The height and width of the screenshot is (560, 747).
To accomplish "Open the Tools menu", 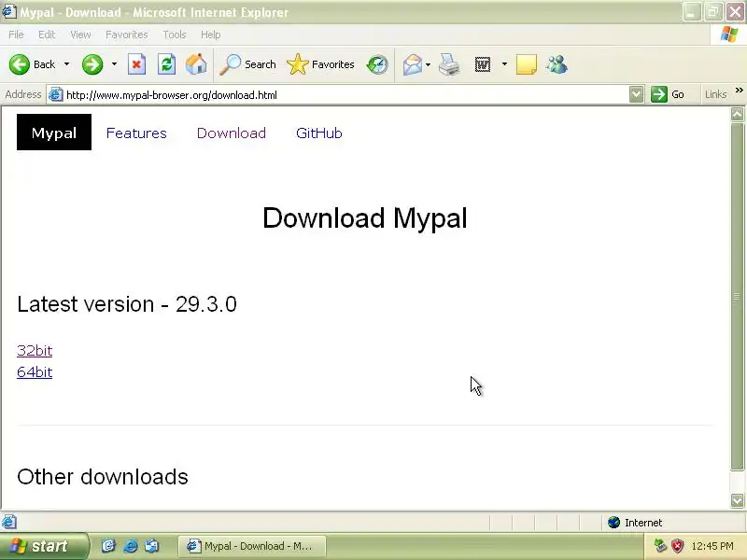I will click(x=175, y=35).
